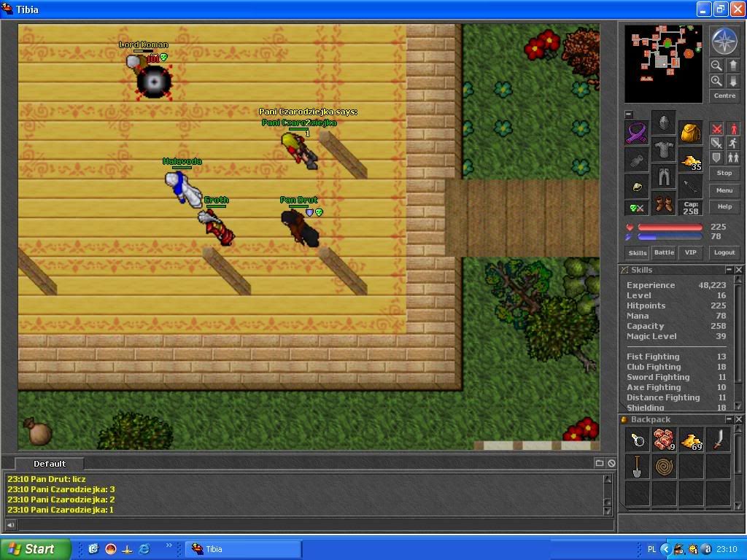The height and width of the screenshot is (560, 747).
Task: Open the Windows Start menu
Action: pyautogui.click(x=36, y=549)
